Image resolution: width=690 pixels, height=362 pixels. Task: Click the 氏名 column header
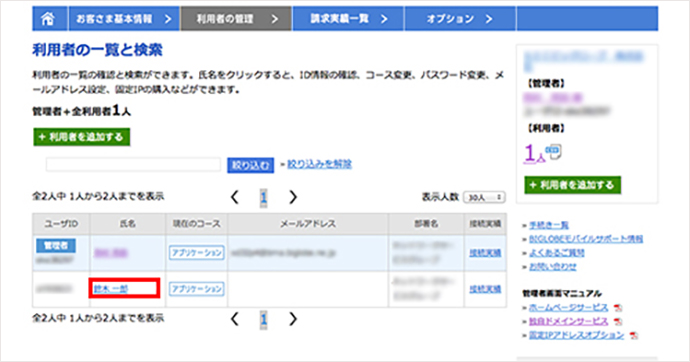pyautogui.click(x=128, y=224)
